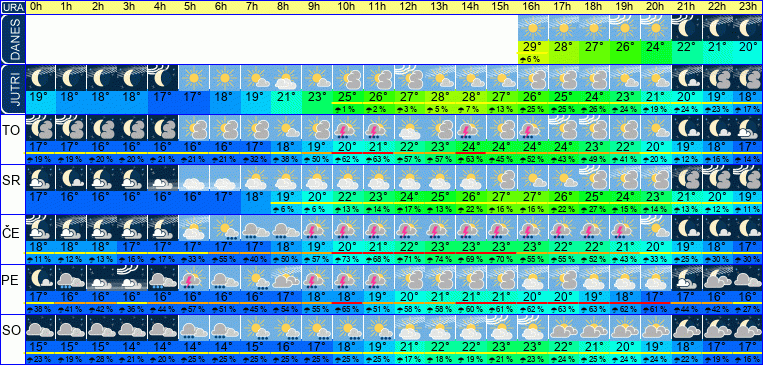Image resolution: width=763 pixels, height=365 pixels.
Task: Click the 28° temperature cell JUTRI 13h
Action: point(440,96)
